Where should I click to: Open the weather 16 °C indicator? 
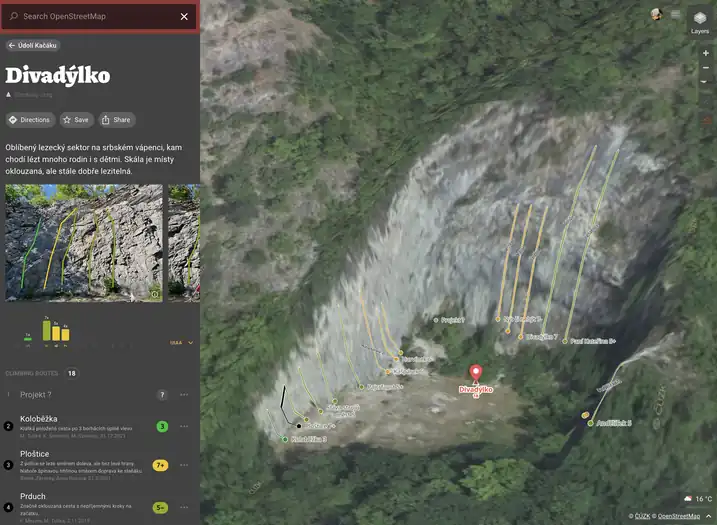tap(698, 499)
